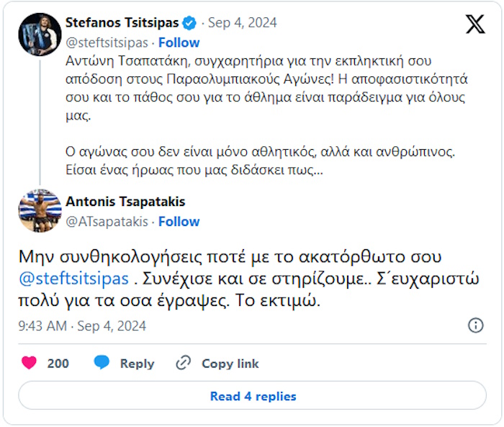Open Stefanos Tsitsipas profile picture

pyautogui.click(x=39, y=35)
